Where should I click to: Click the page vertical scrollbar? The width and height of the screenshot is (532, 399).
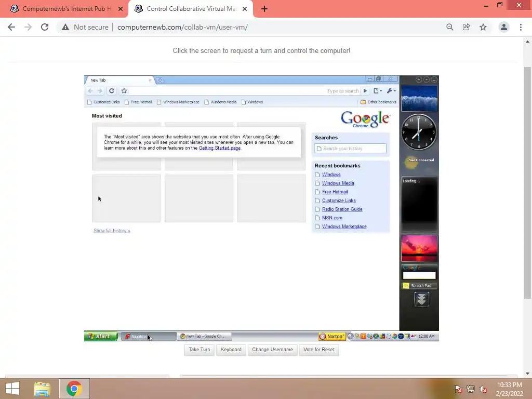527,182
